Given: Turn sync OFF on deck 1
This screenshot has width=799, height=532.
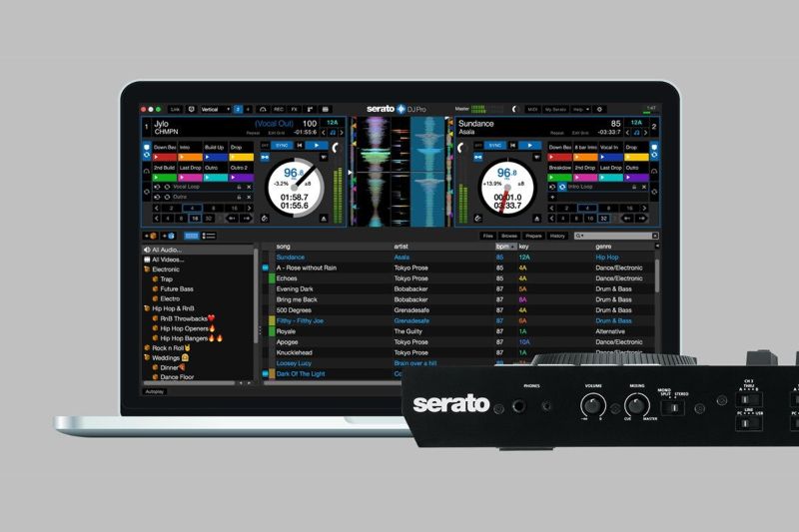Looking at the screenshot, I should [265, 145].
